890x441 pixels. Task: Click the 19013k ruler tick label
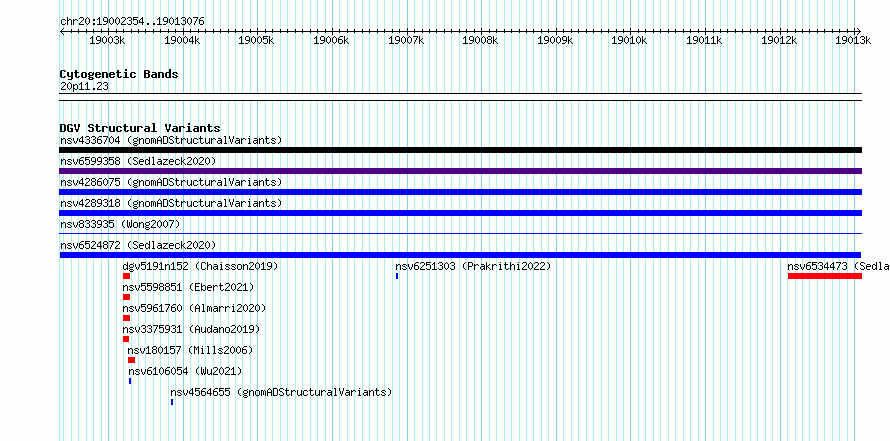(x=854, y=41)
